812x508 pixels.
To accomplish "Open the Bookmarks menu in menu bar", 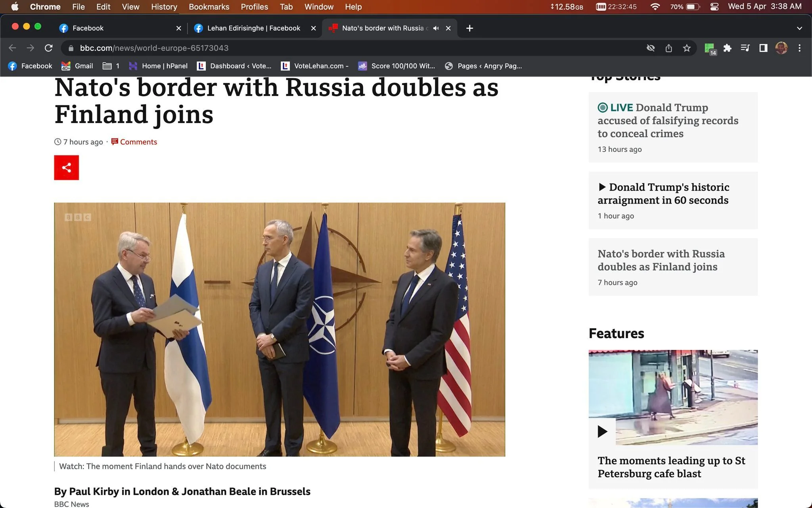I will (209, 7).
